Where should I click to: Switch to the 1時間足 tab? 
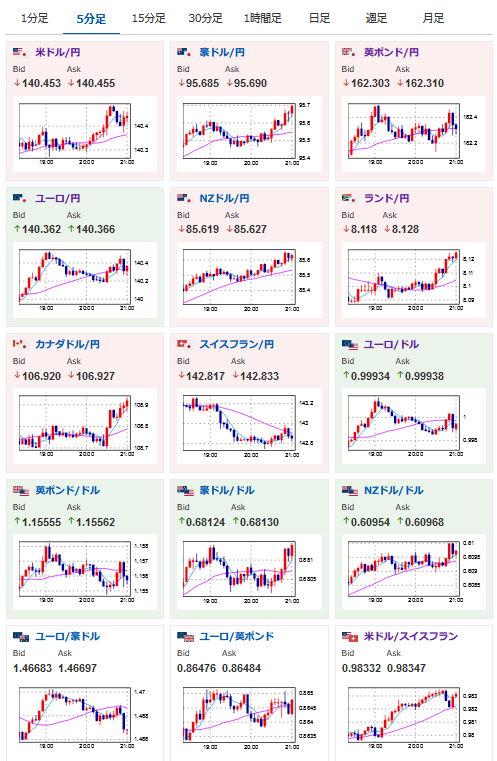click(263, 18)
